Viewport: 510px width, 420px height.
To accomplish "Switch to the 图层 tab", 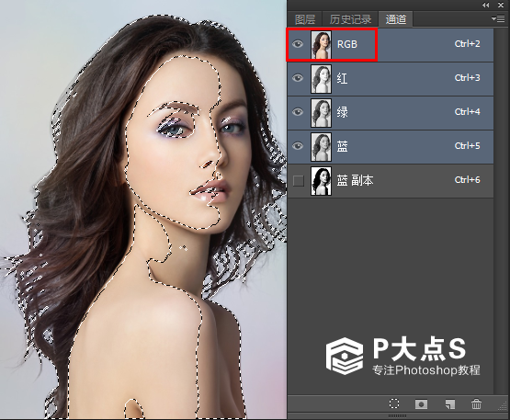I will click(305, 19).
